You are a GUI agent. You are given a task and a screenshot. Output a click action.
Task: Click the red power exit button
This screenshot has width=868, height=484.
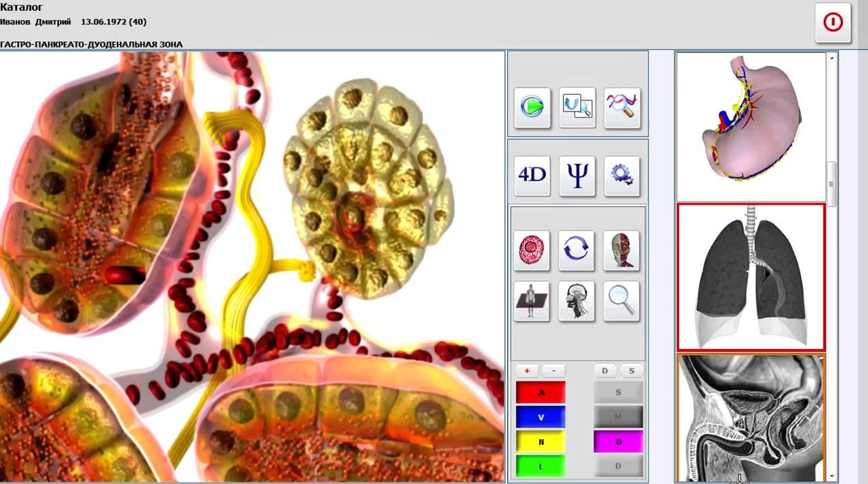(833, 22)
